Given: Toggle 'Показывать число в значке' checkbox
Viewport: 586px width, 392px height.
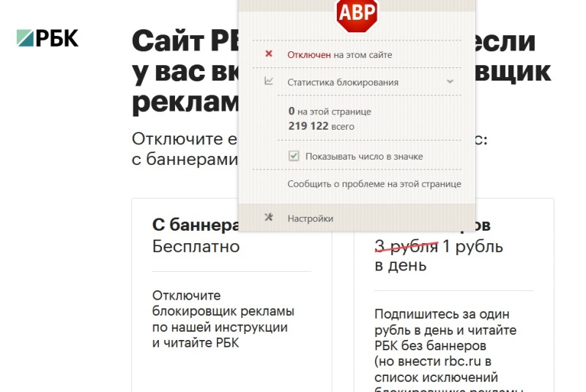Looking at the screenshot, I should [x=294, y=155].
